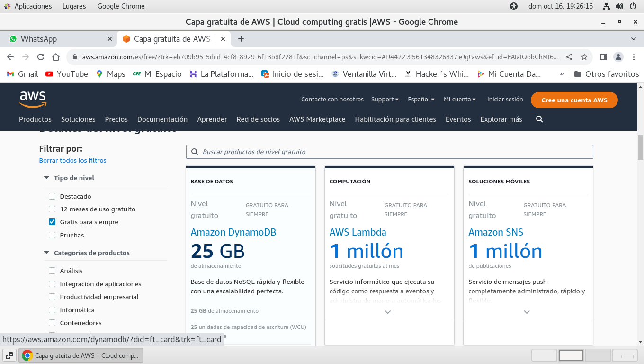Collapse the Tipo de nivel filter section

click(x=46, y=178)
